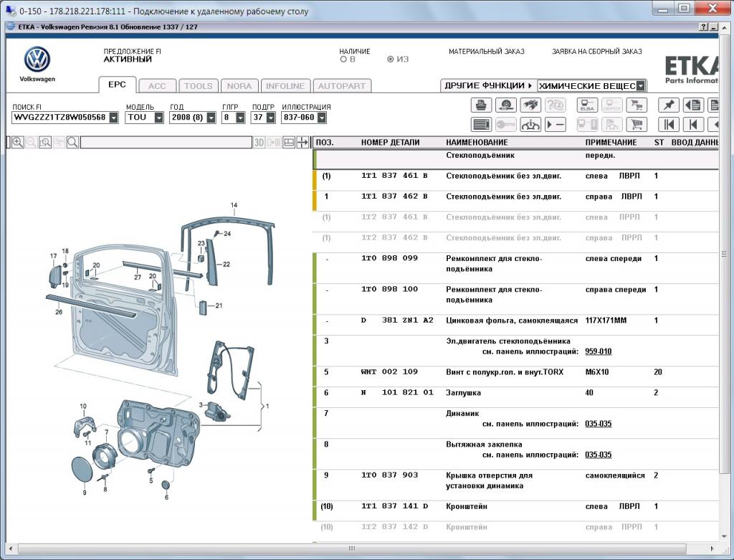Click the НАИМЕНОВАНИЕ column header

477,143
